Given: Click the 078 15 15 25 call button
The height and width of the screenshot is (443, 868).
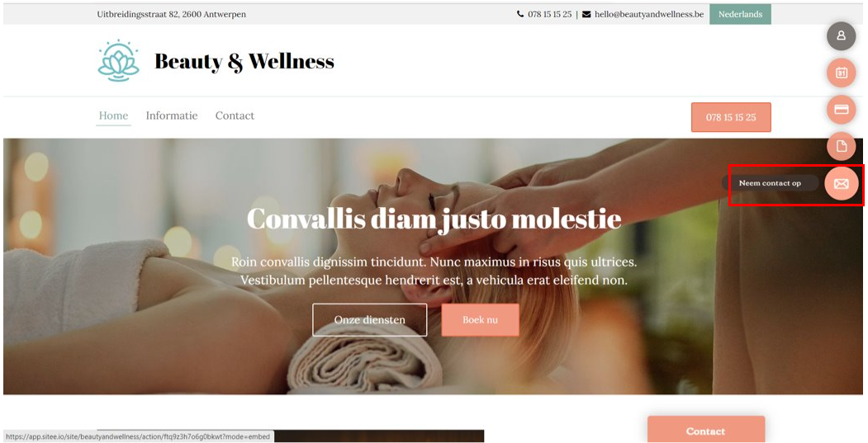Looking at the screenshot, I should coord(731,117).
